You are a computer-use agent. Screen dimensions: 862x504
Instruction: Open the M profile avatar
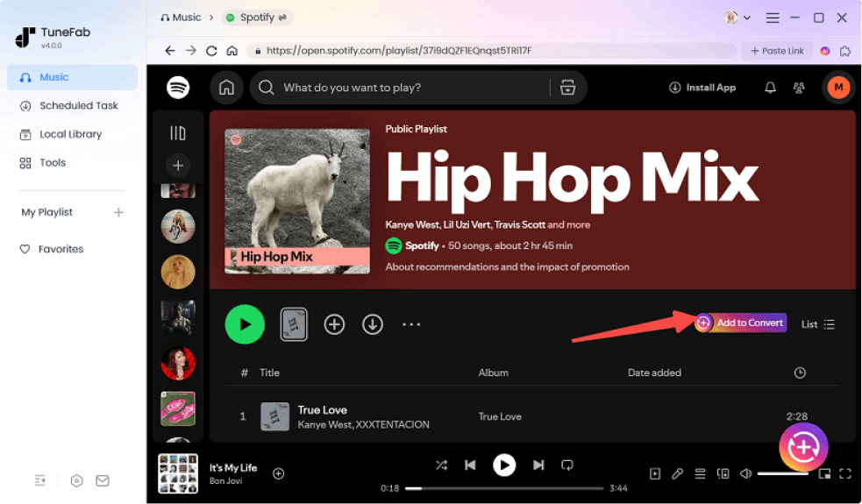point(838,88)
